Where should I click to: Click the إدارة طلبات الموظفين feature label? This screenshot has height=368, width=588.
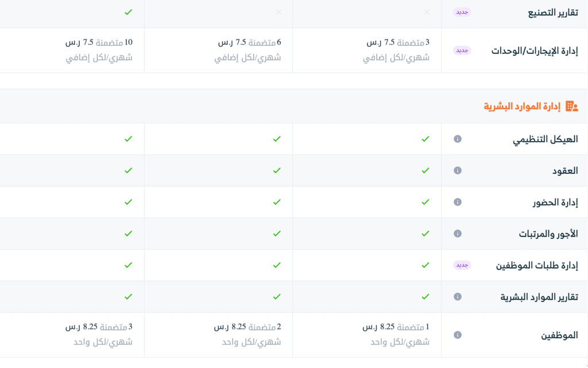coord(537,265)
